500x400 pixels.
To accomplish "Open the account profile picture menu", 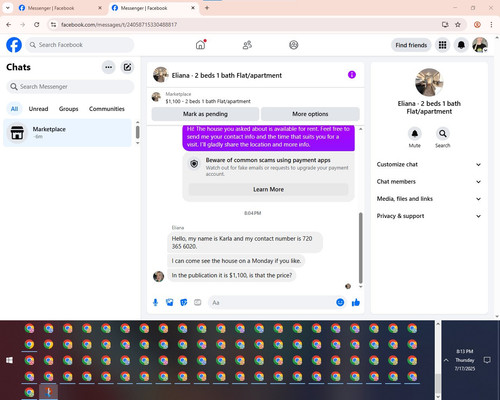I will click(480, 45).
